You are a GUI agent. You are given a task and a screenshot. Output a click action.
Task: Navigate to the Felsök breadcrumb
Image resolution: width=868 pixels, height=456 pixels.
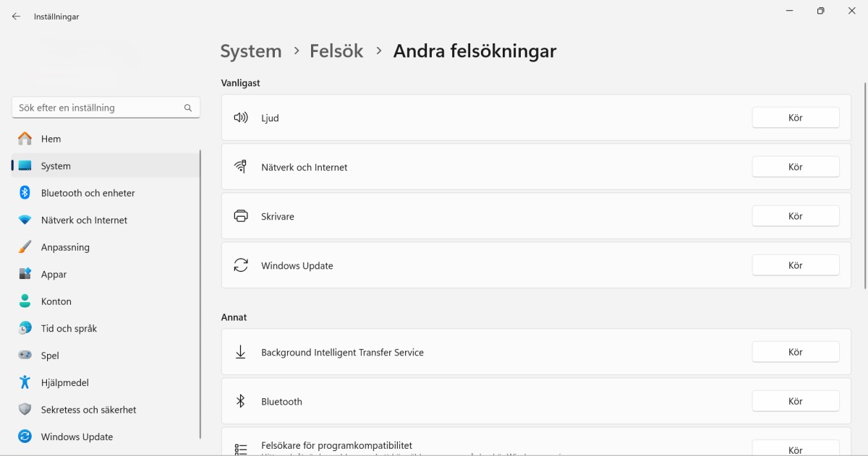tap(336, 51)
